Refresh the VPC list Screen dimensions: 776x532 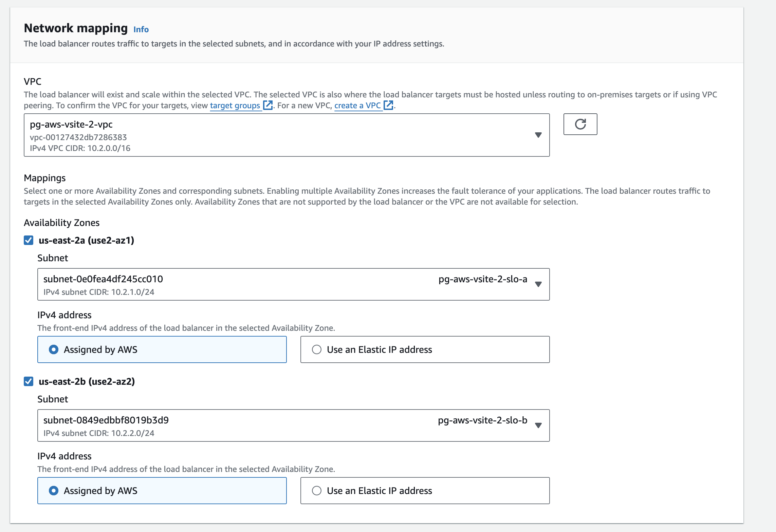[x=580, y=124]
